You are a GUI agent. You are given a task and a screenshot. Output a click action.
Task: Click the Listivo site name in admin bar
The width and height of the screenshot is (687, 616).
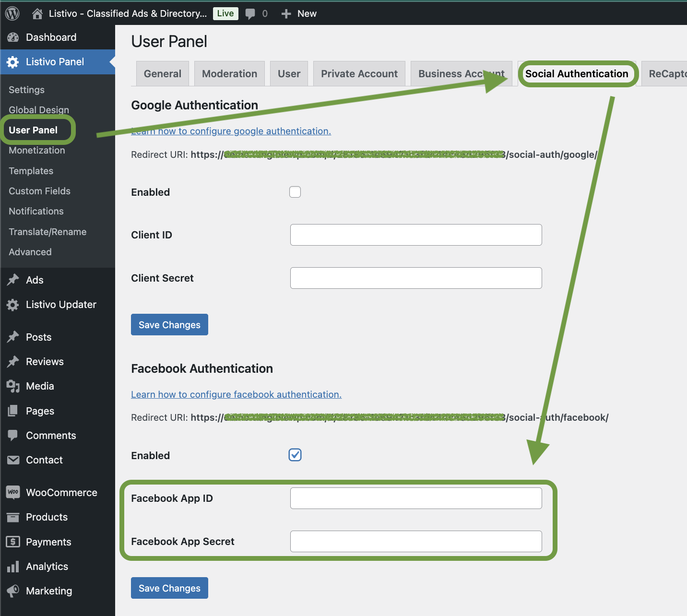128,13
